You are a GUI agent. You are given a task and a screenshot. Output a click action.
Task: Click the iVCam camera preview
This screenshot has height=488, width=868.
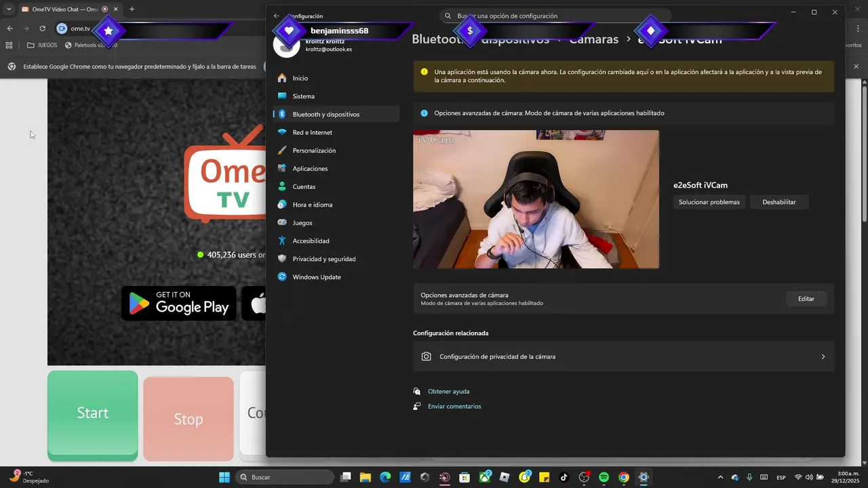coord(536,199)
